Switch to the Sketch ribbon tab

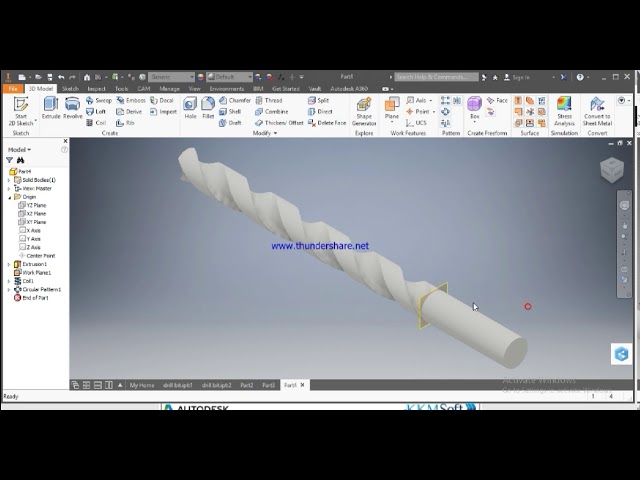(70, 89)
